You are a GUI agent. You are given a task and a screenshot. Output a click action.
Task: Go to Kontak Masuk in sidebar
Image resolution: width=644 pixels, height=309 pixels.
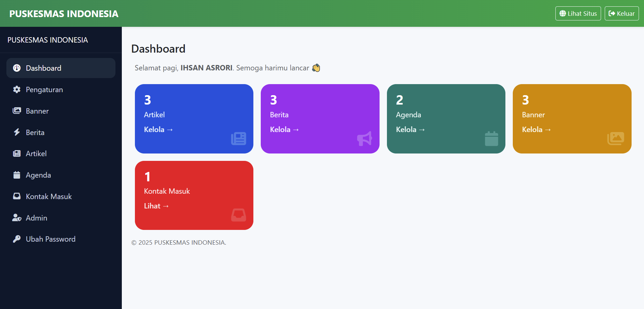point(49,196)
